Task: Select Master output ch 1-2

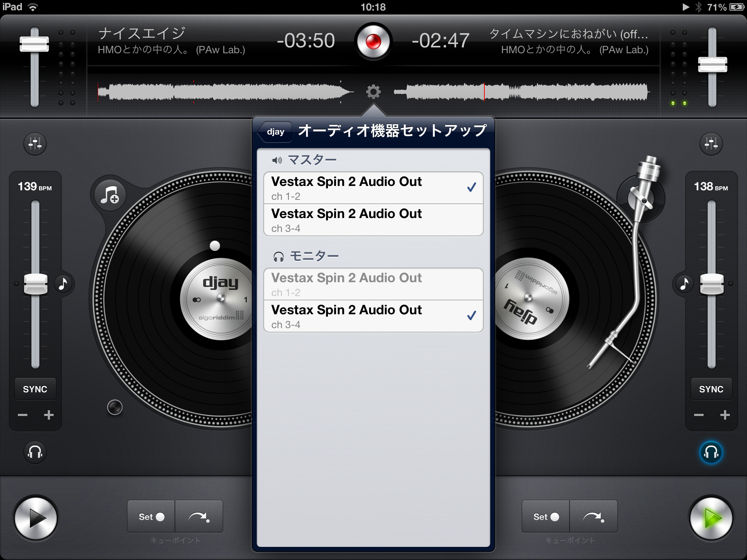Action: pyautogui.click(x=373, y=188)
